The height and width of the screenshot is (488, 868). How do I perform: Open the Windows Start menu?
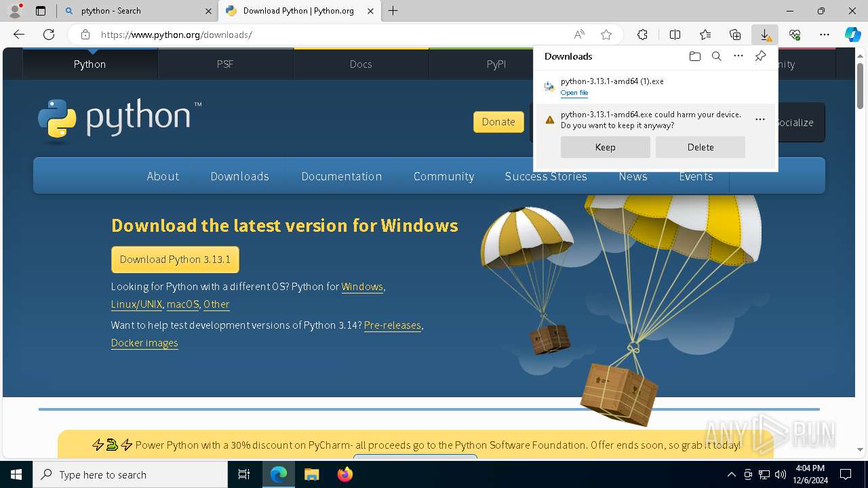16,474
